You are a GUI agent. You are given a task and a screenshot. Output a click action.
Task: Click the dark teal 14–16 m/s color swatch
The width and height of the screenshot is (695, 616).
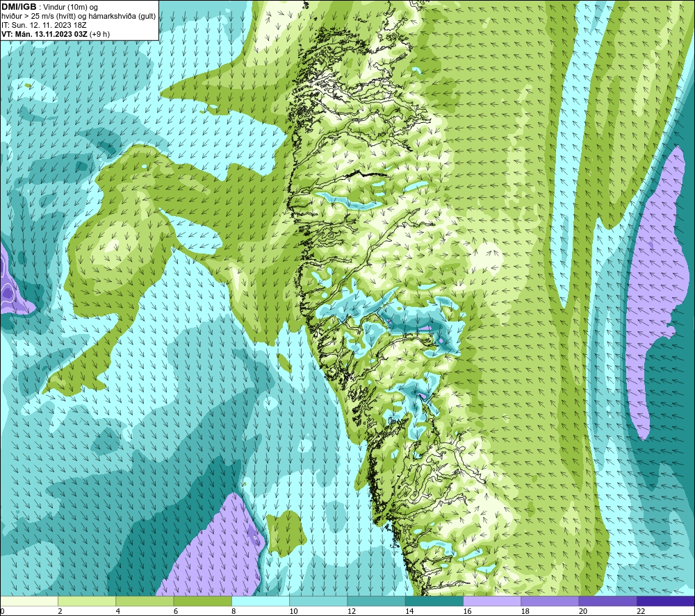pos(434,601)
